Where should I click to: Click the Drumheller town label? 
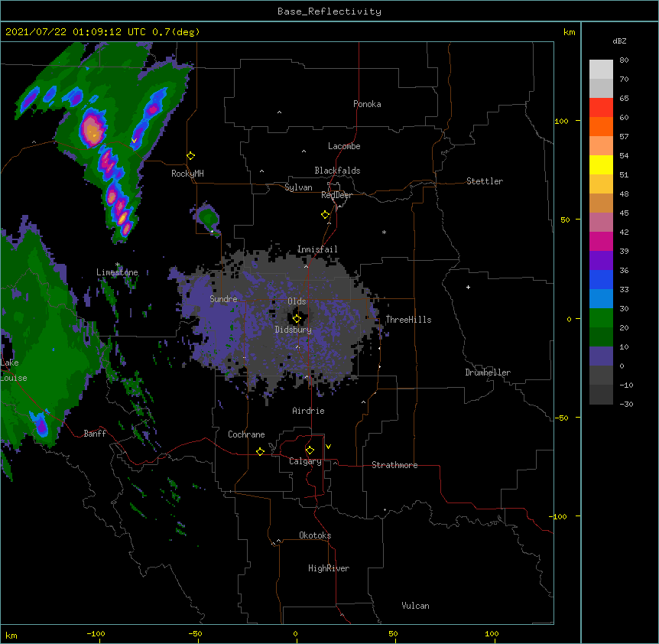click(x=488, y=372)
